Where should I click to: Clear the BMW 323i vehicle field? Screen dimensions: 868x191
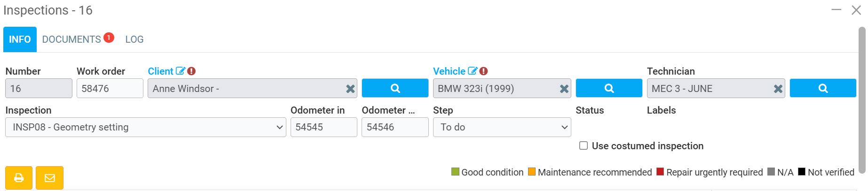click(x=564, y=89)
